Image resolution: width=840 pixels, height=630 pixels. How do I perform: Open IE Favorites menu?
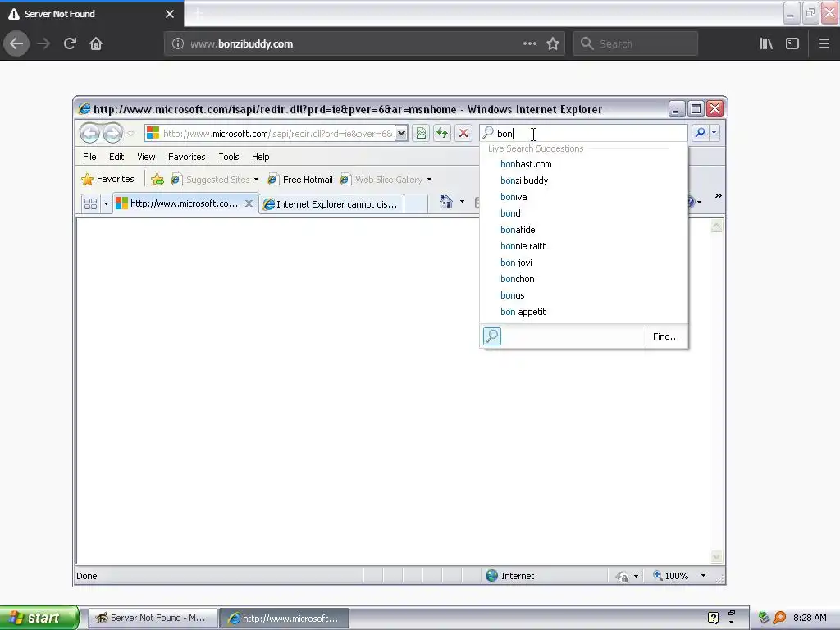187,157
